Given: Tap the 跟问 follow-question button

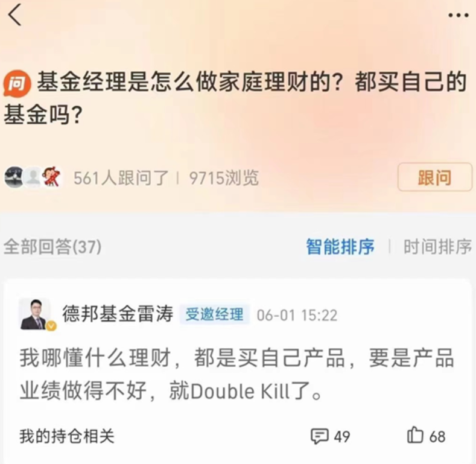Looking at the screenshot, I should point(435,177).
